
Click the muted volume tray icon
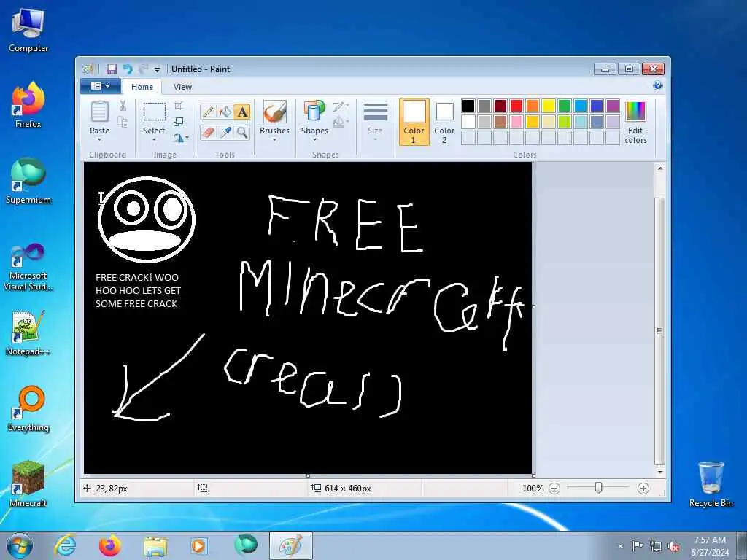[x=673, y=546]
